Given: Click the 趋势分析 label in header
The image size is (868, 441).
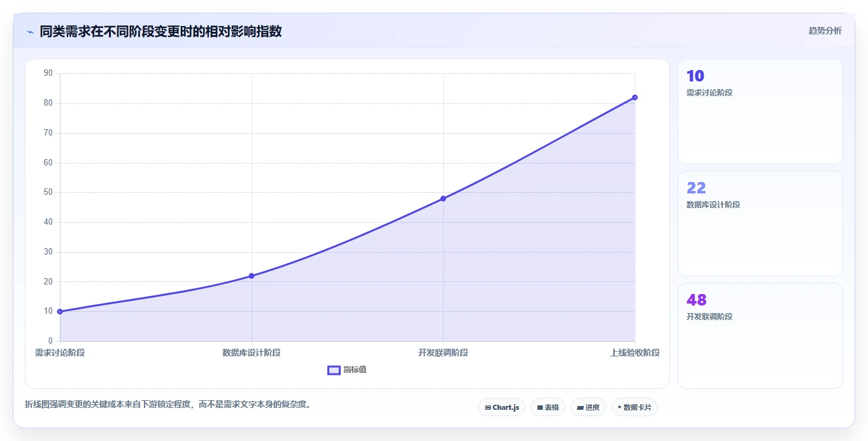Looking at the screenshot, I should tap(825, 31).
